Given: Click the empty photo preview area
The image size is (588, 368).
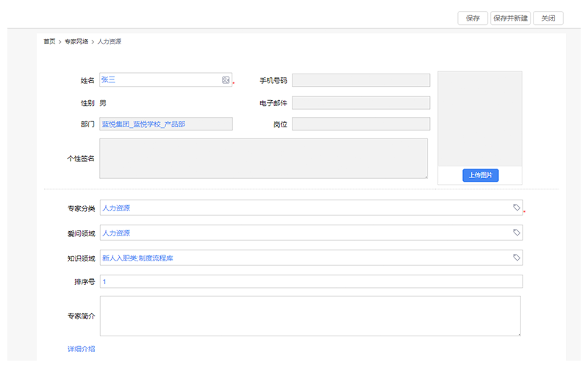Looking at the screenshot, I should [480, 118].
